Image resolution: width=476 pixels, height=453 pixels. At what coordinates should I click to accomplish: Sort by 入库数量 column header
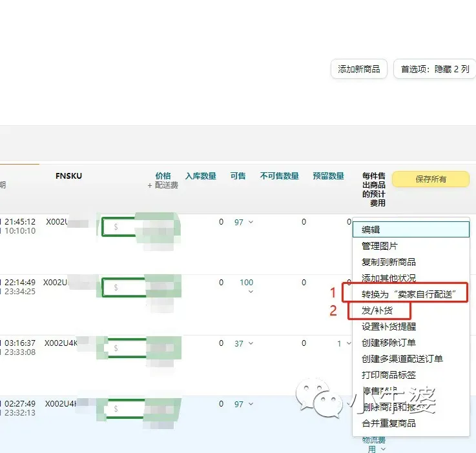201,176
